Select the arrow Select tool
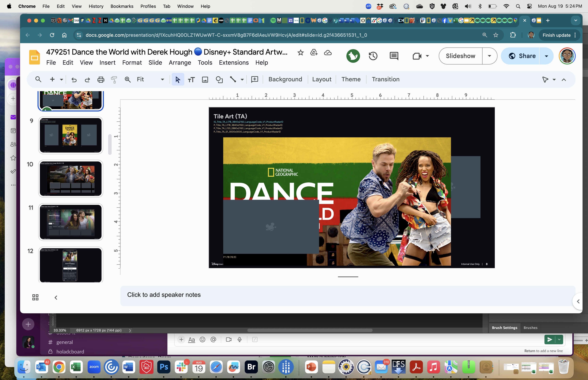588x380 pixels. click(178, 79)
